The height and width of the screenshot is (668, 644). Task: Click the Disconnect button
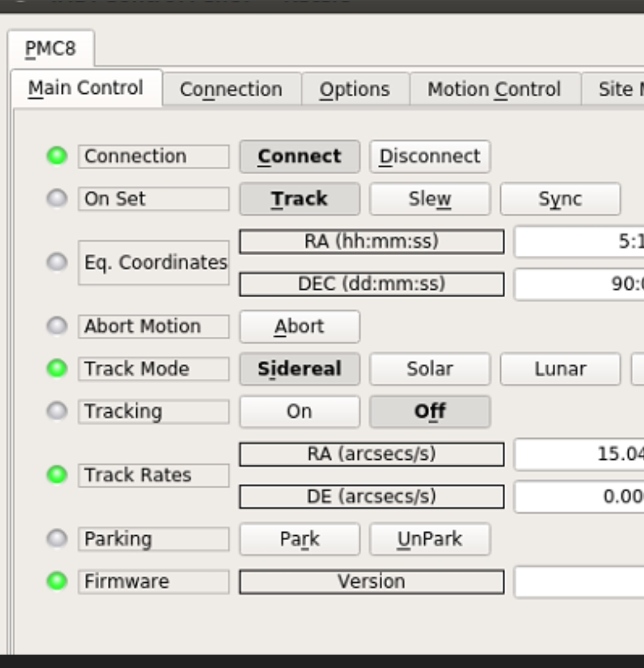(x=430, y=156)
